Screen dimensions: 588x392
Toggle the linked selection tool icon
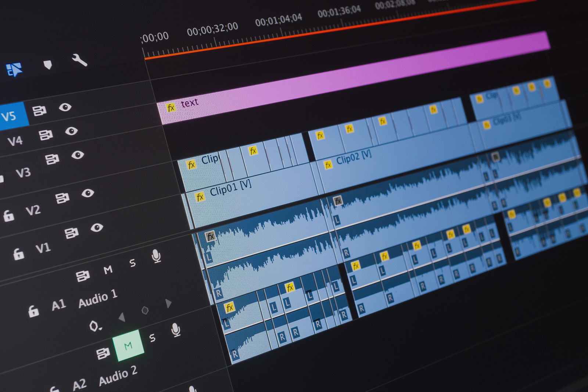coord(14,69)
